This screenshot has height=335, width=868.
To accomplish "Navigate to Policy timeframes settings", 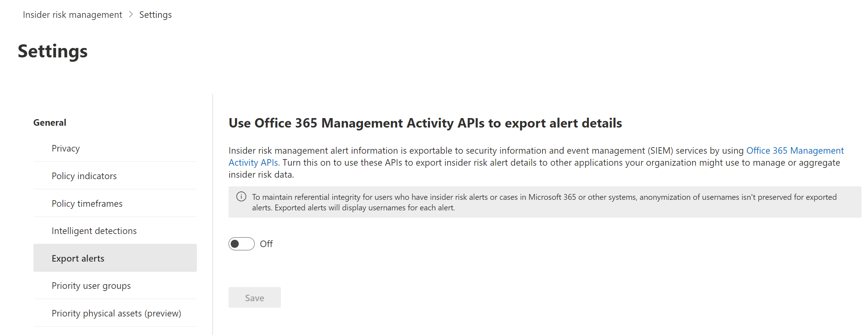I will [x=87, y=203].
